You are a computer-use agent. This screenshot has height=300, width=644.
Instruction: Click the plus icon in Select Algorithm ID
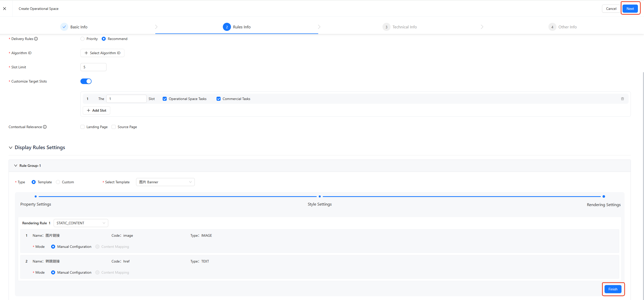tap(86, 53)
